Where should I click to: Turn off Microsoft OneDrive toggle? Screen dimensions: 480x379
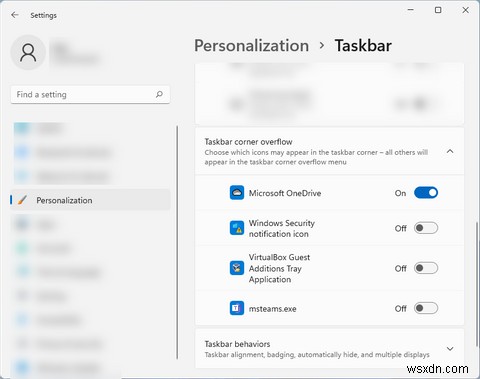[x=426, y=193]
